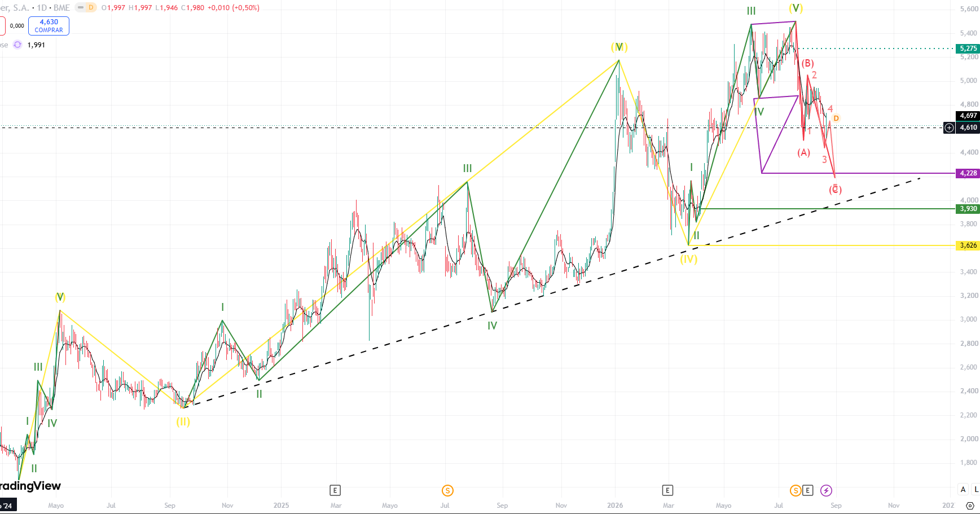Click the S.A. · 1D · BME symbol title

pyautogui.click(x=35, y=8)
